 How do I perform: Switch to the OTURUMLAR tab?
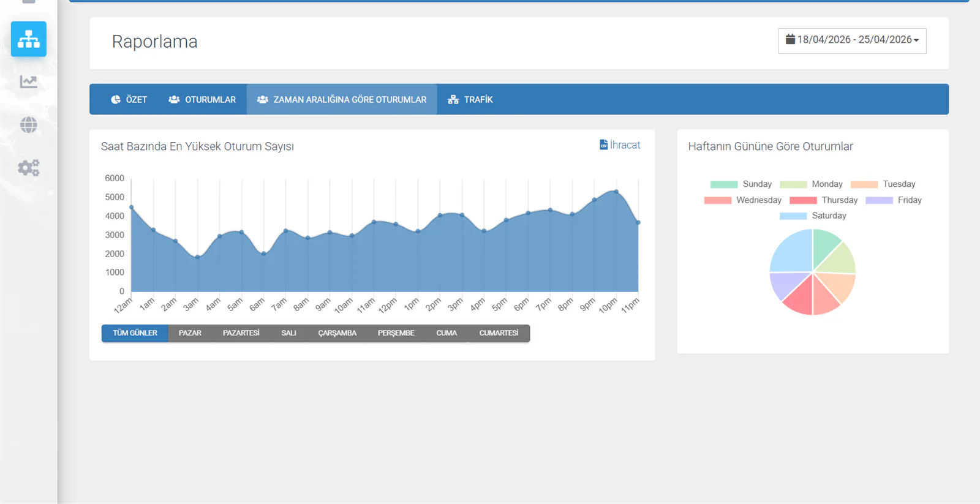[202, 99]
